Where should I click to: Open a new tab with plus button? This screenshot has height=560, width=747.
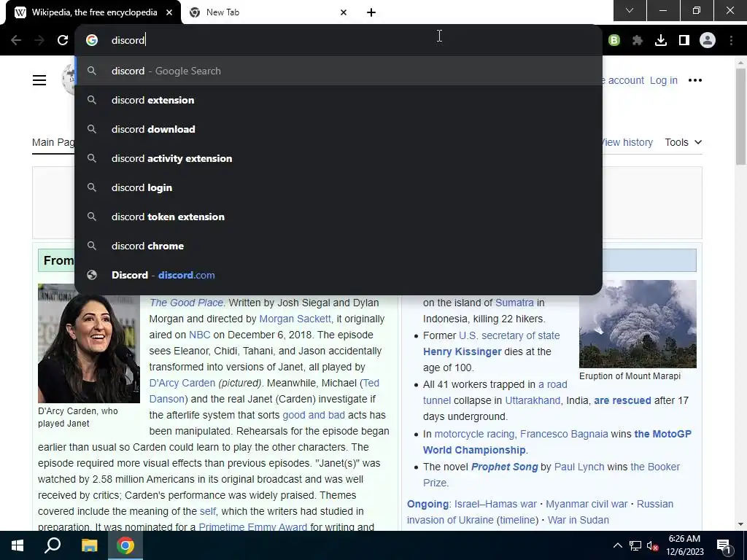point(371,12)
